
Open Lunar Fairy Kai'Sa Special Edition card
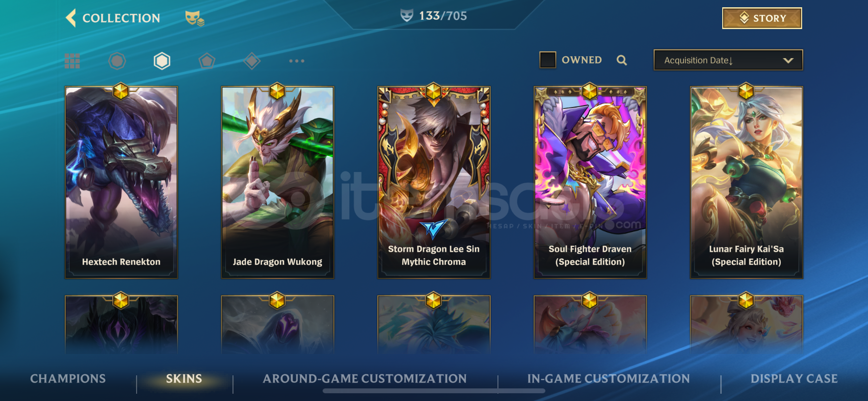746,182
